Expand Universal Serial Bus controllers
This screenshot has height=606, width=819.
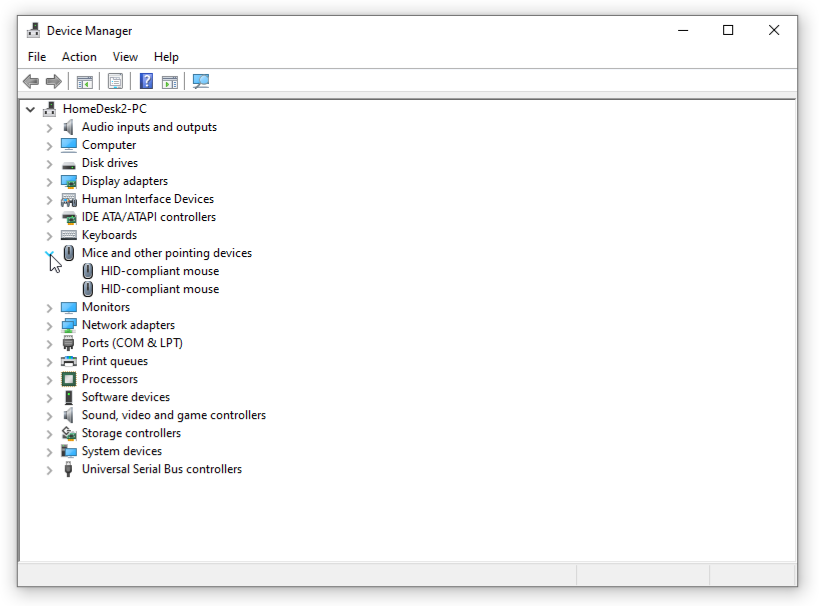(x=49, y=470)
